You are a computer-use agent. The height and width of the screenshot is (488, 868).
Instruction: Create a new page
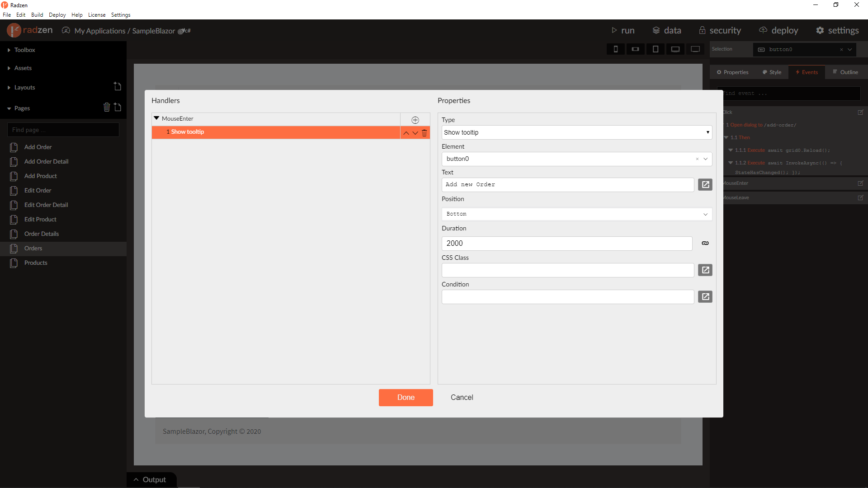(x=118, y=107)
